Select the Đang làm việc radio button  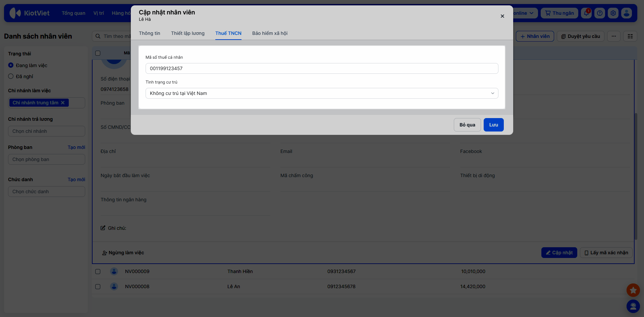(11, 65)
